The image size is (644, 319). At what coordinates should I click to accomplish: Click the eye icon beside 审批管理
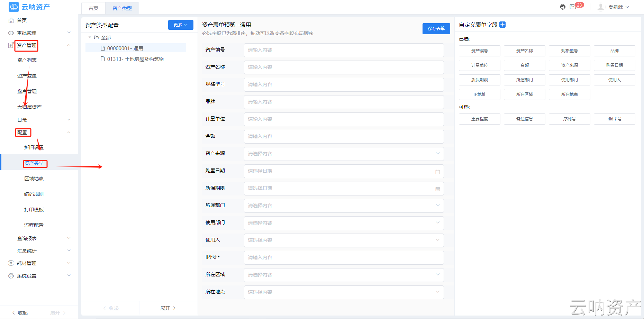coord(11,33)
